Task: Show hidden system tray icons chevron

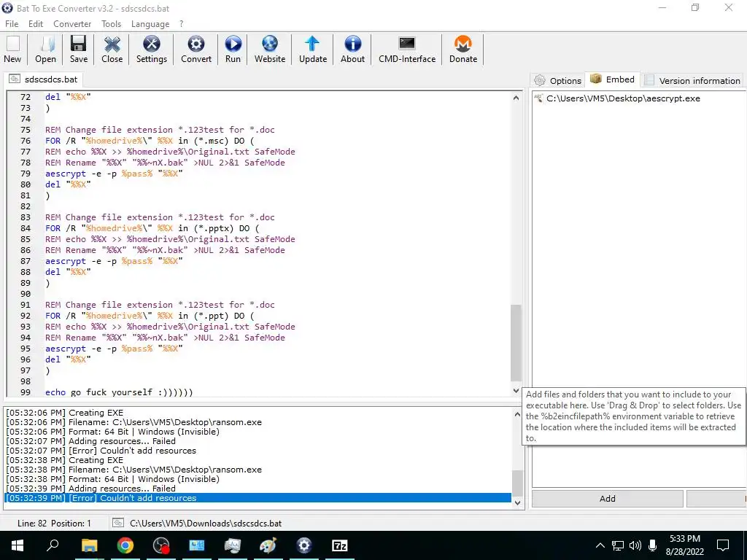Action: click(600, 545)
